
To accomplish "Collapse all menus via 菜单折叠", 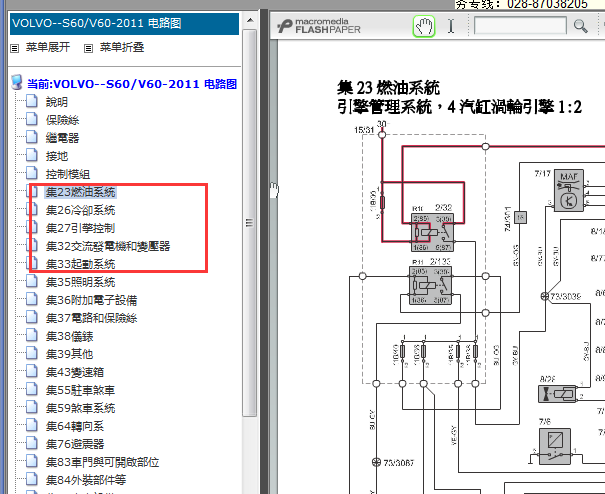I will [x=122, y=47].
